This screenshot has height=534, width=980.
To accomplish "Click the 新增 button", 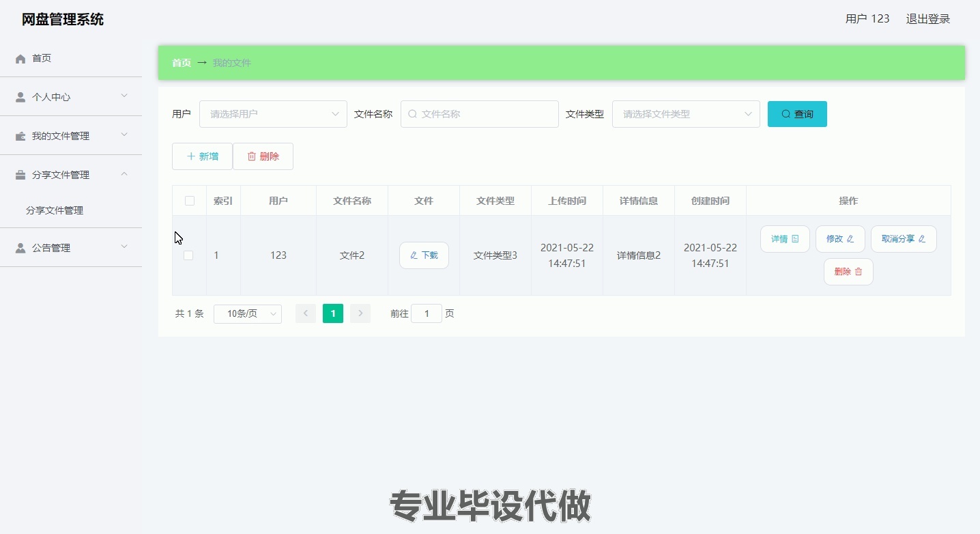I will point(202,156).
